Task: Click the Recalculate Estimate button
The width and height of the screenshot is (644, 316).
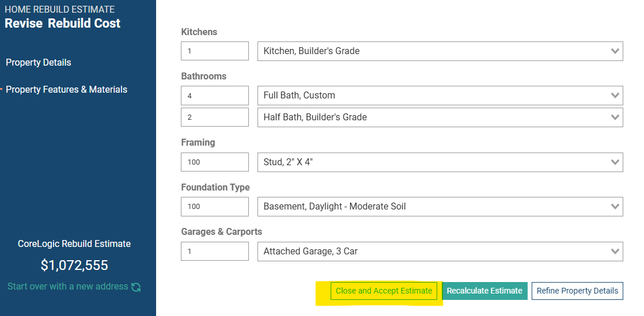Action: 484,291
